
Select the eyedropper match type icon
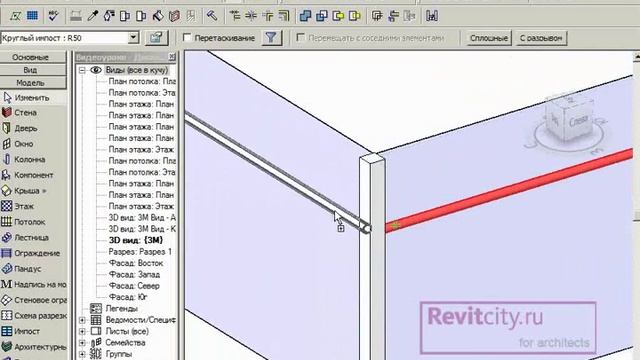click(93, 16)
